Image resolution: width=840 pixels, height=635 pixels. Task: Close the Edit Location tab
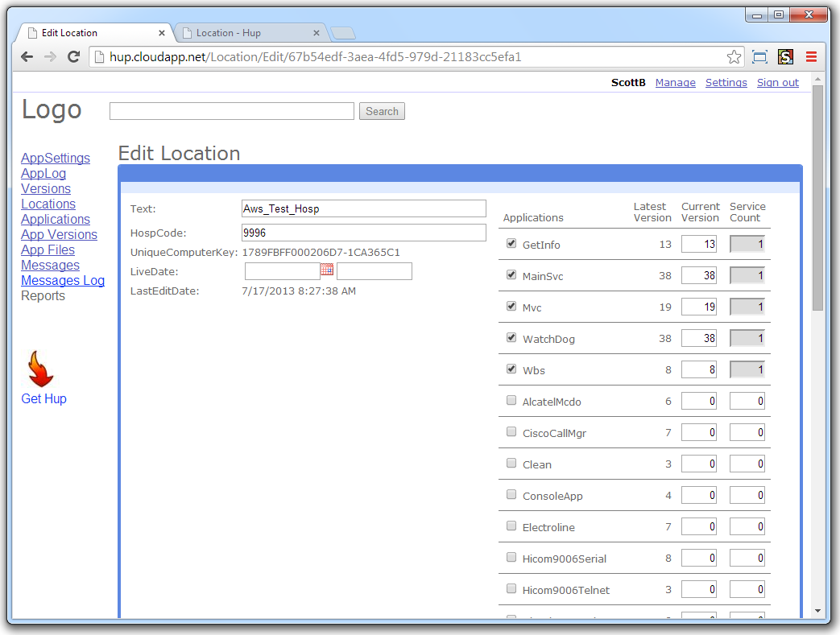click(162, 33)
